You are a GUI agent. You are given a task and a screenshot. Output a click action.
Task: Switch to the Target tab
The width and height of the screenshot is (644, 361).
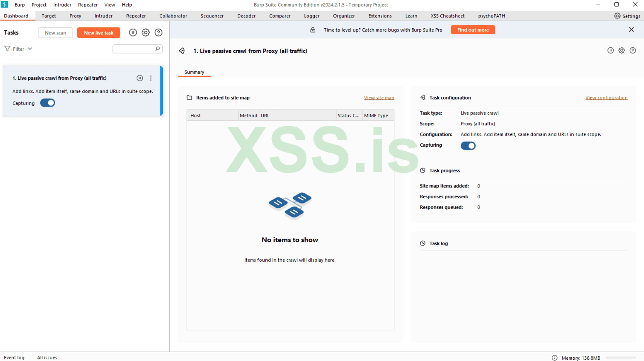[x=49, y=16]
